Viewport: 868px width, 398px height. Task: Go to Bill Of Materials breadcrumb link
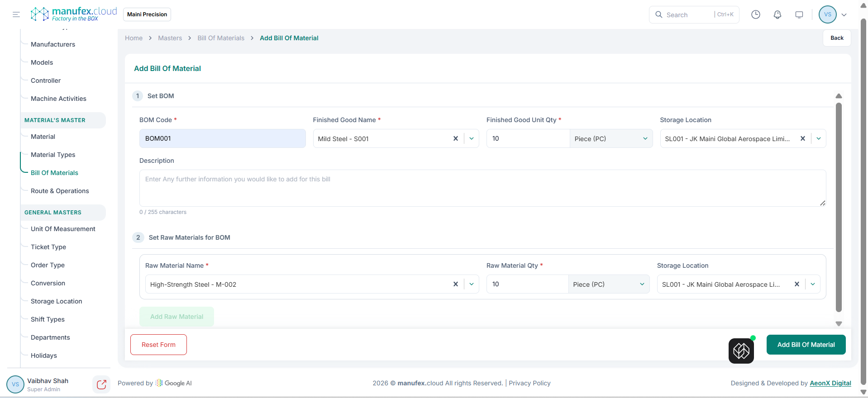pos(221,38)
